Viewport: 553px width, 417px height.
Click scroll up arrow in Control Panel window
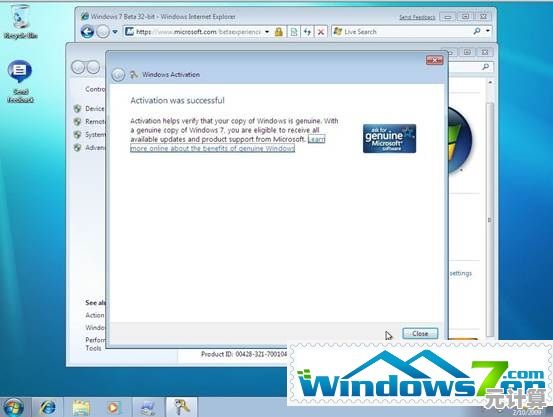click(x=490, y=83)
